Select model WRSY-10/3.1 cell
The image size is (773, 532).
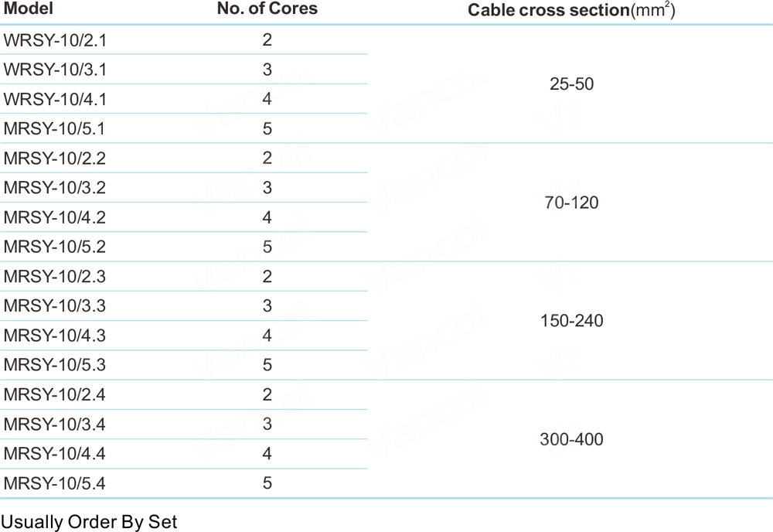pyautogui.click(x=55, y=70)
